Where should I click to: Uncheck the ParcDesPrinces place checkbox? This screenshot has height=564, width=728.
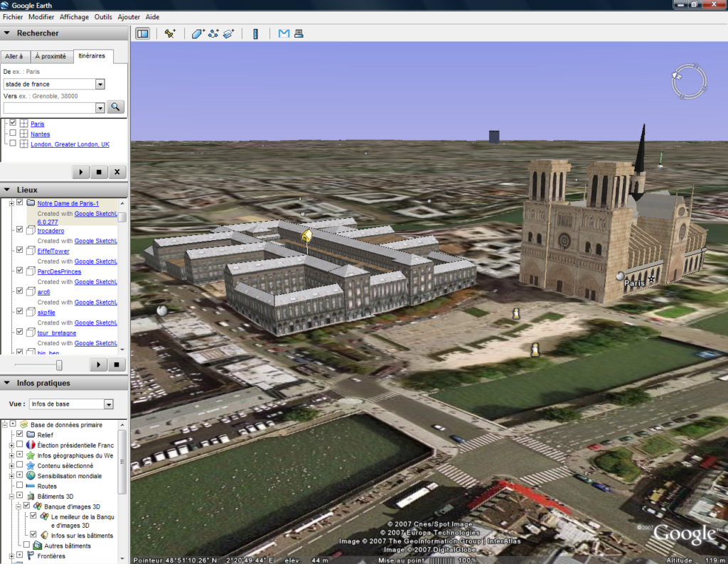click(x=19, y=270)
